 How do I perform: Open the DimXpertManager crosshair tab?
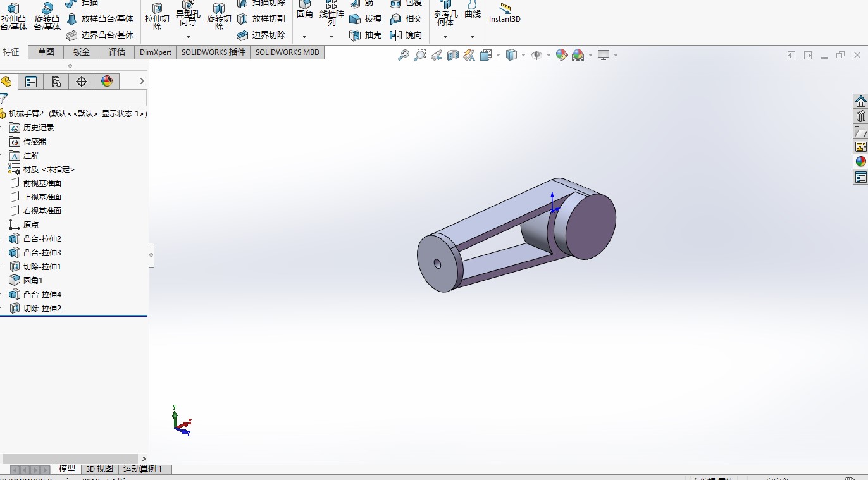pyautogui.click(x=81, y=81)
